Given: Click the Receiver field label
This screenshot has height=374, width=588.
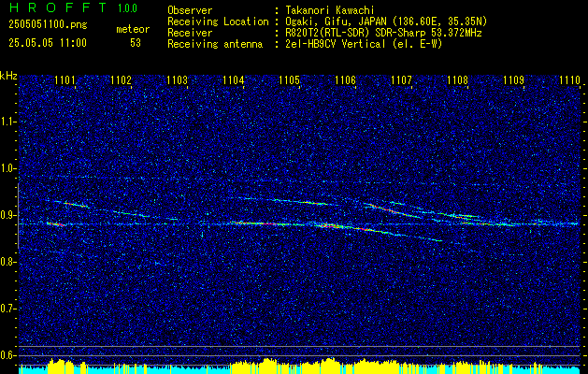Looking at the screenshot, I should [x=190, y=33].
